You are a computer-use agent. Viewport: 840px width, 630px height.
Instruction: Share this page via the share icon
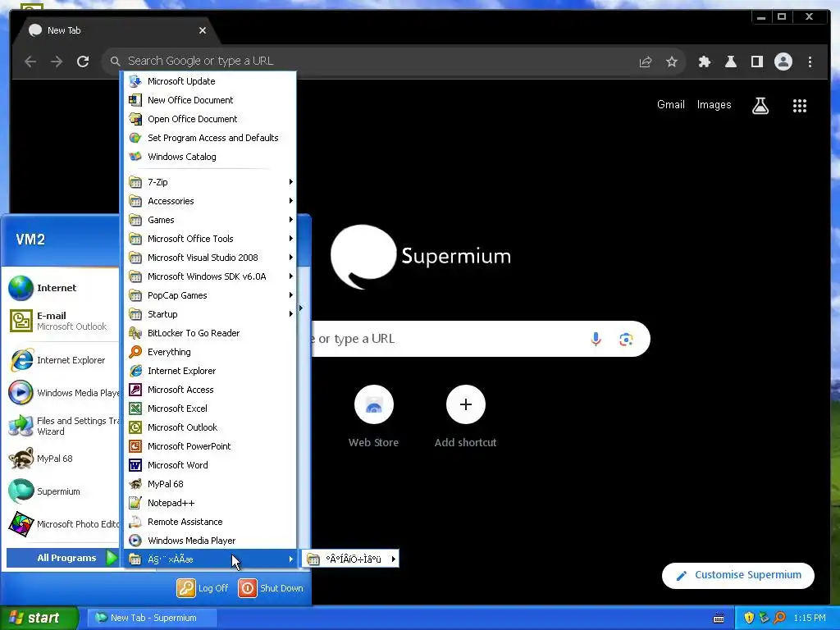click(646, 62)
